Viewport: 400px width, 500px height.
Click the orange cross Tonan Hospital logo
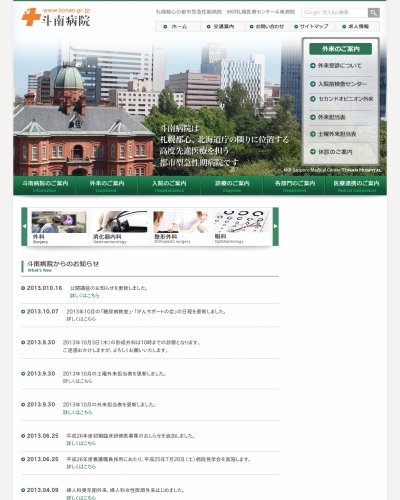point(31,17)
